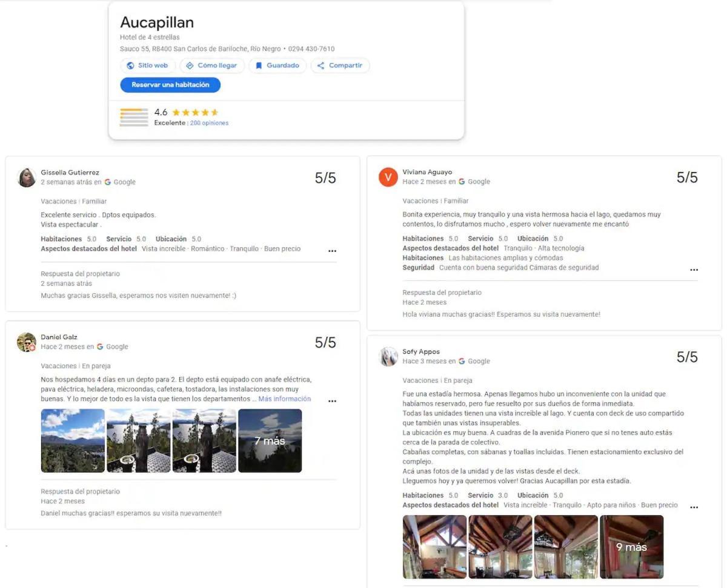Click Muchas gracias Gissella owner reply text
727x588 pixels.
tap(138, 296)
